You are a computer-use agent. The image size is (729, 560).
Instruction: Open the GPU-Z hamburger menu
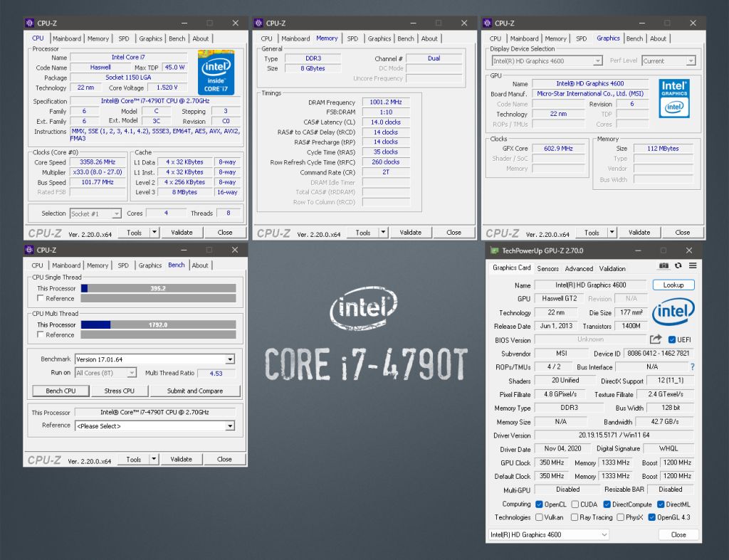[x=693, y=266]
